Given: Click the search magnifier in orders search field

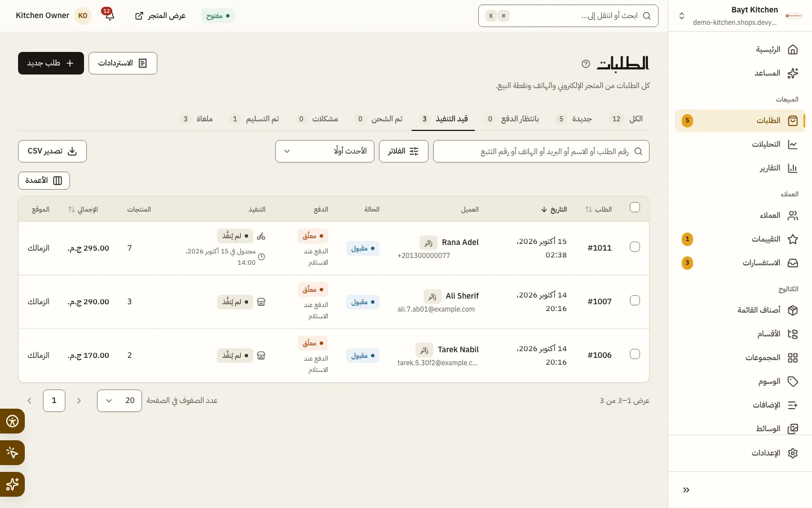Looking at the screenshot, I should click(x=638, y=151).
